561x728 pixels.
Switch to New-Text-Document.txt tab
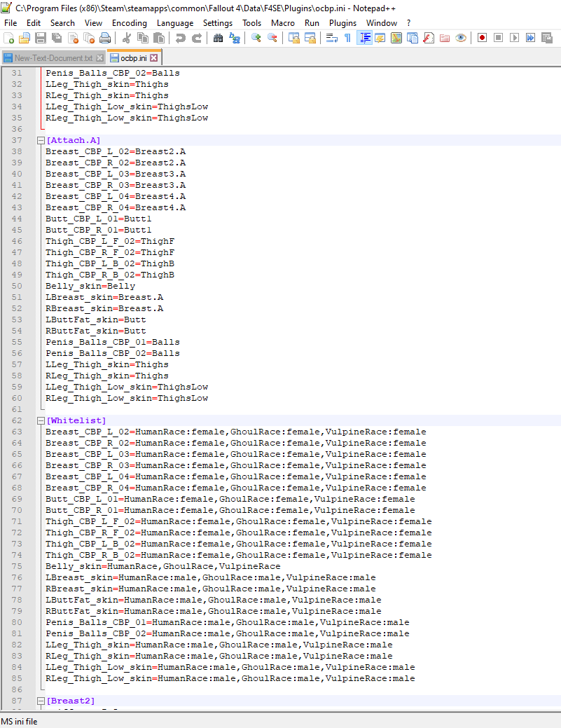point(53,58)
